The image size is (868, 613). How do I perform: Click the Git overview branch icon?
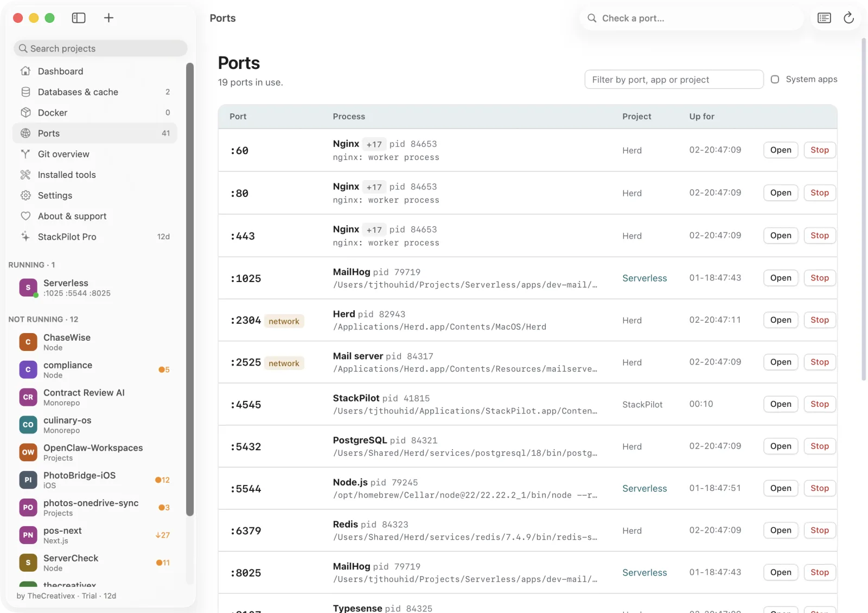(25, 154)
